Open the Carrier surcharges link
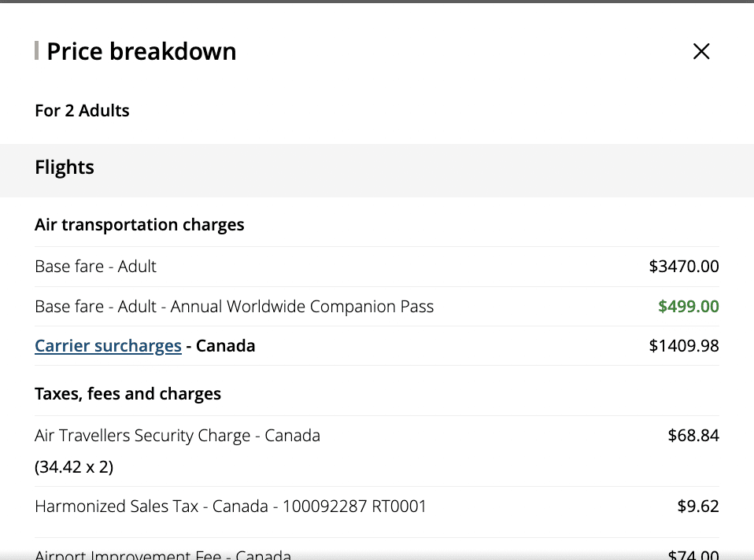The image size is (754, 560). tap(108, 346)
